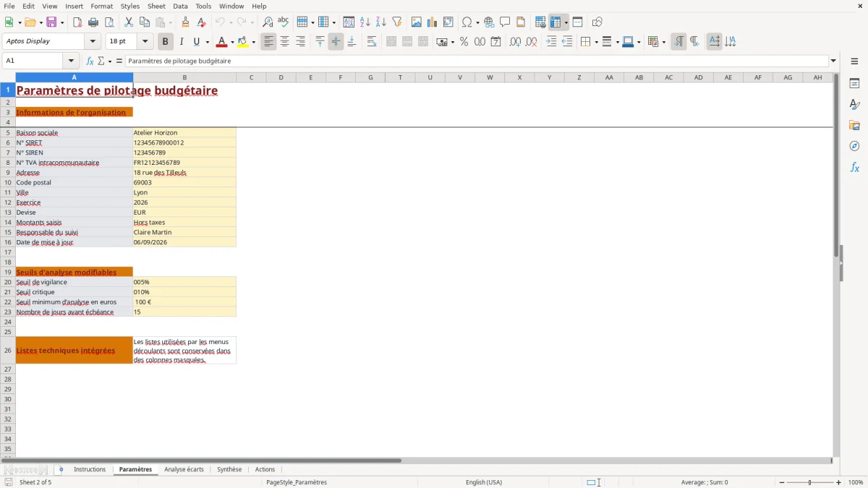Expand the Name Box dropdown arrow
868x488 pixels.
tap(71, 61)
